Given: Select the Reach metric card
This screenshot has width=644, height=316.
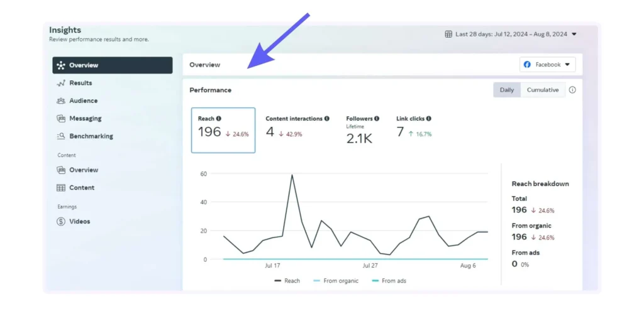Looking at the screenshot, I should pyautogui.click(x=223, y=130).
